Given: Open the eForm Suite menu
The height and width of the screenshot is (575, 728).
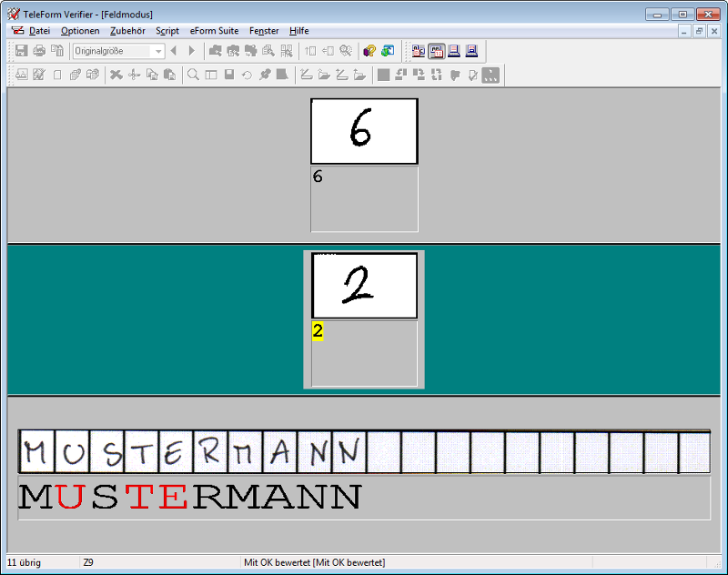Looking at the screenshot, I should [x=215, y=30].
